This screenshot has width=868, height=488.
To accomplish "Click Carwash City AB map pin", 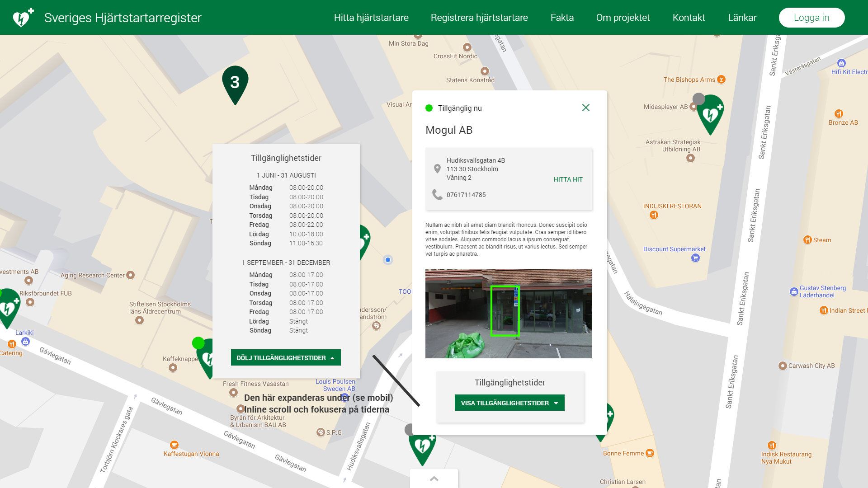I will point(783,366).
